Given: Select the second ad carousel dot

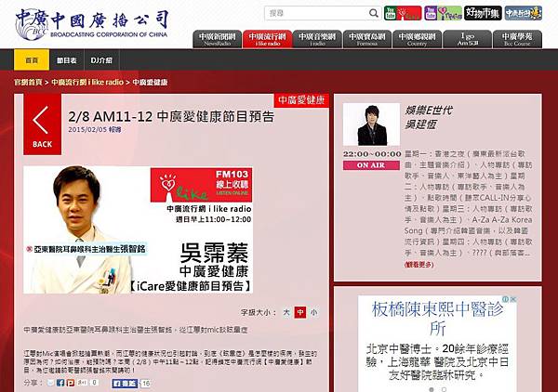Looking at the screenshot, I should (x=444, y=389).
